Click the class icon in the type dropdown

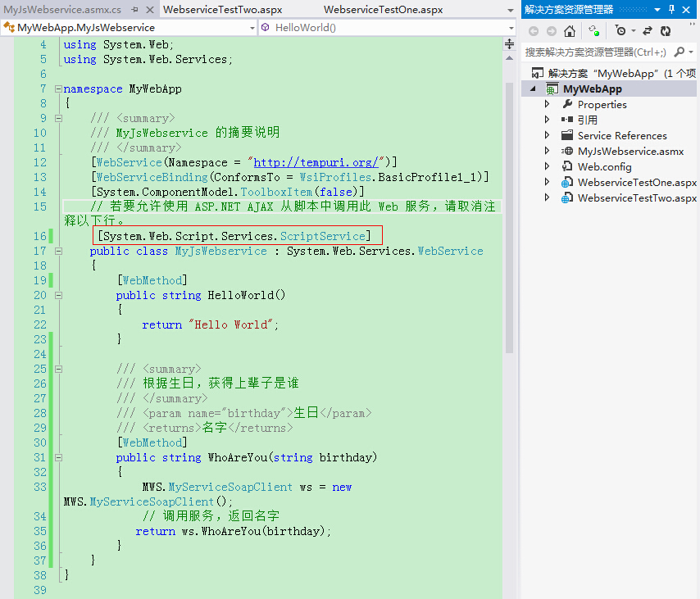click(9, 28)
